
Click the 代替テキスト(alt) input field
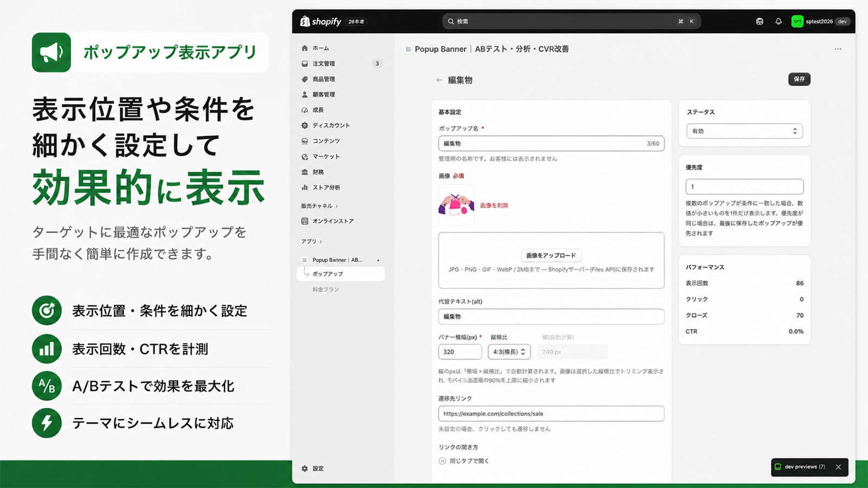pyautogui.click(x=551, y=317)
